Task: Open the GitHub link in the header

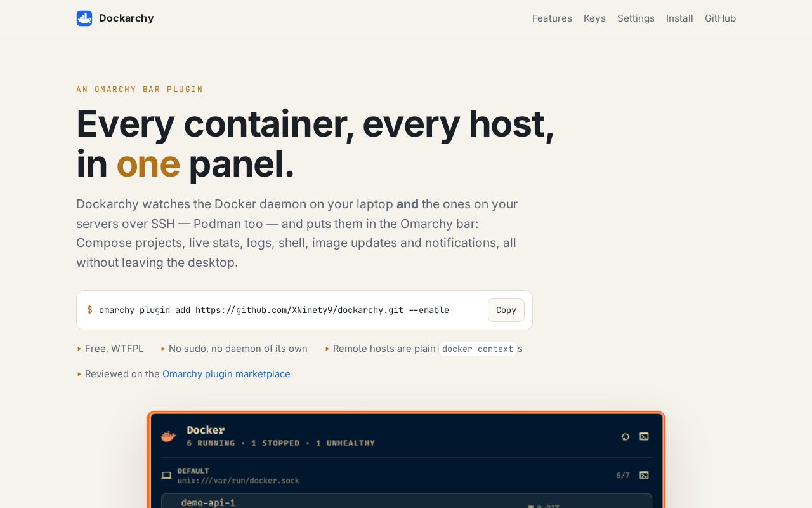Action: (x=720, y=18)
